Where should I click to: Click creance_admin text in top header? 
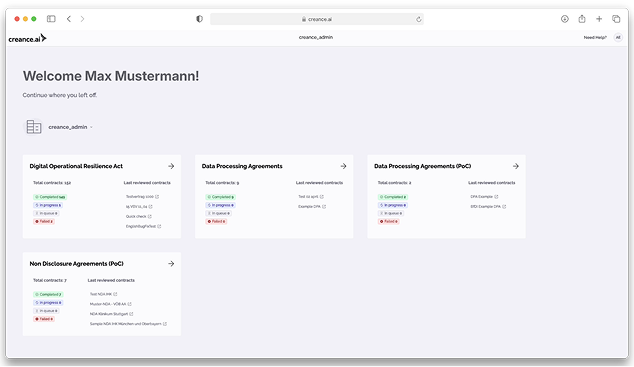(316, 37)
